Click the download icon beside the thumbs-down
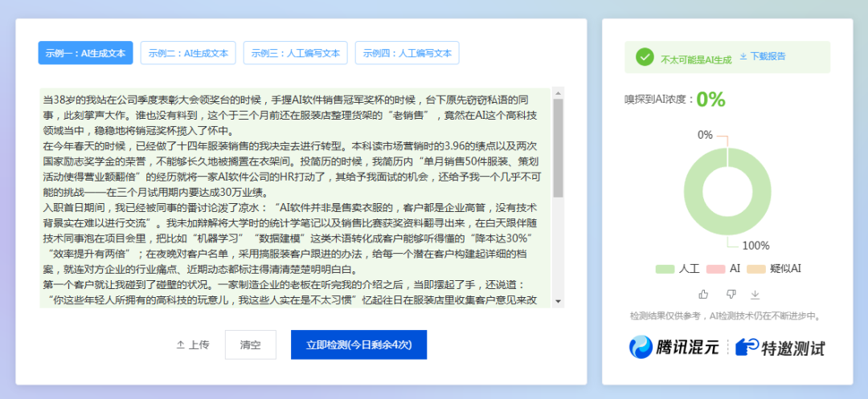 click(756, 294)
